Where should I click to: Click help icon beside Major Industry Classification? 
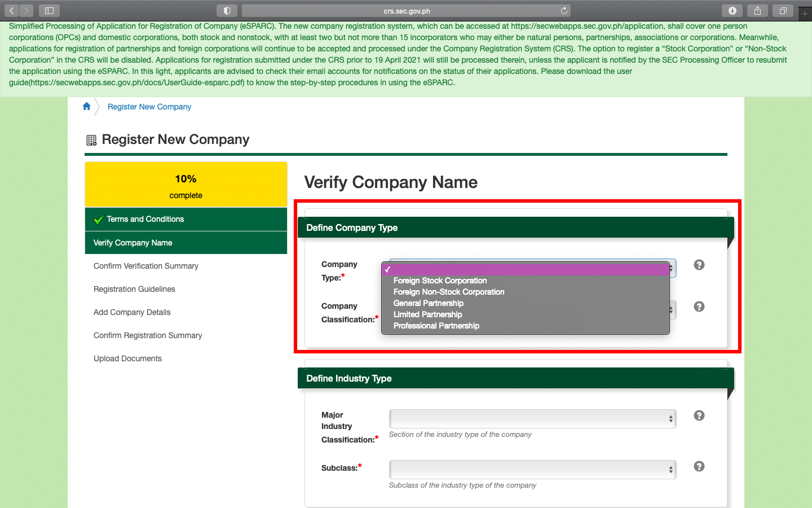699,415
